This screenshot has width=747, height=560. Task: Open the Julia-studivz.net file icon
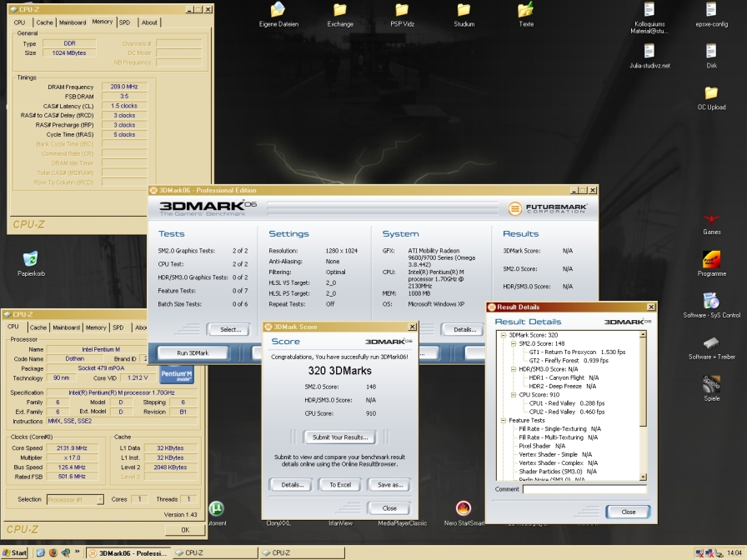649,56
